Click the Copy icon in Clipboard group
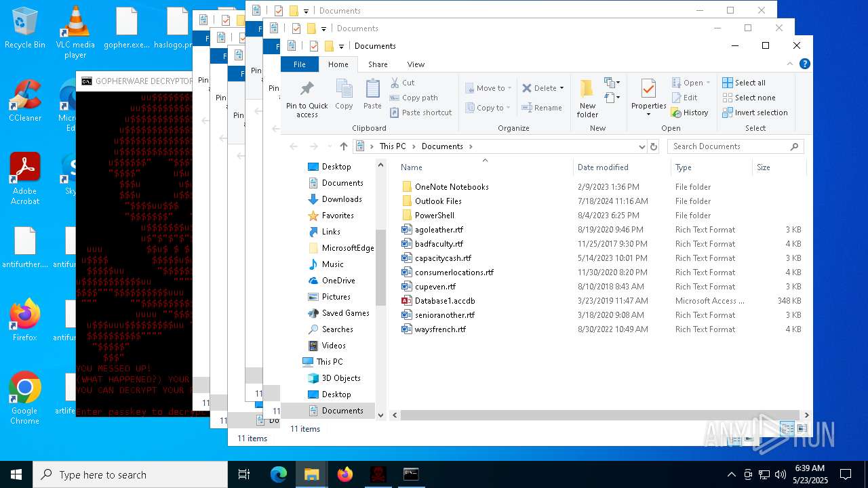 coord(344,94)
